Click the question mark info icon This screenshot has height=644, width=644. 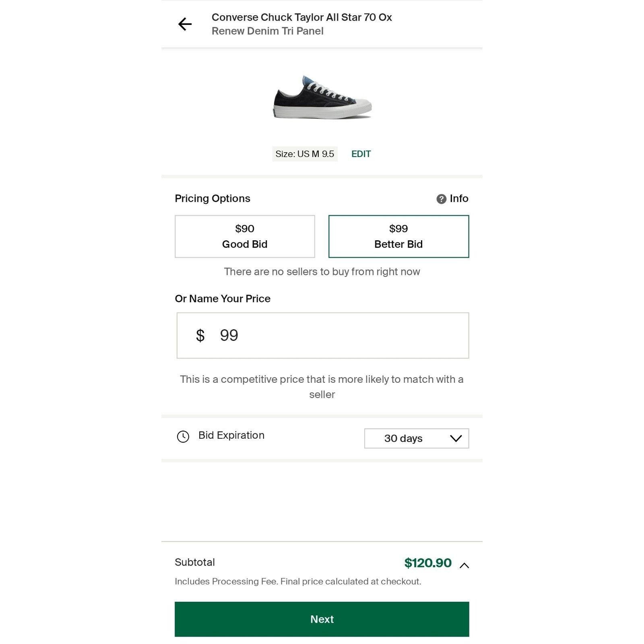tap(441, 199)
